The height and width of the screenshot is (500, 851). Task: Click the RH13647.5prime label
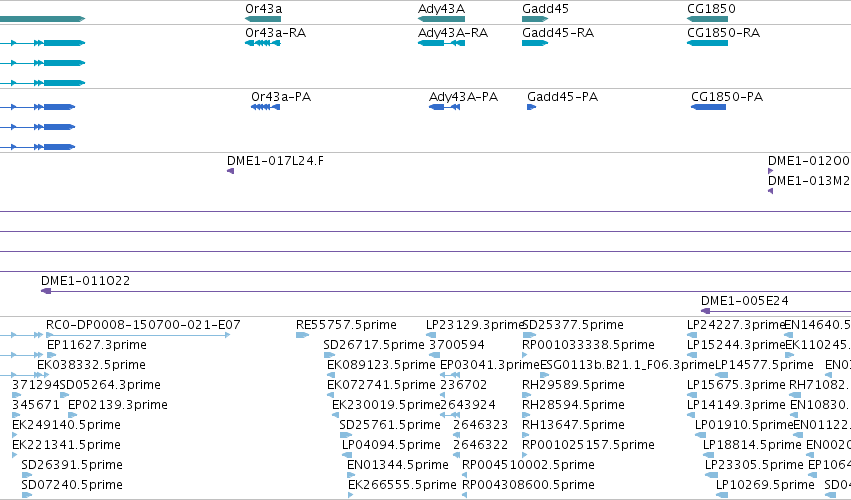[573, 425]
